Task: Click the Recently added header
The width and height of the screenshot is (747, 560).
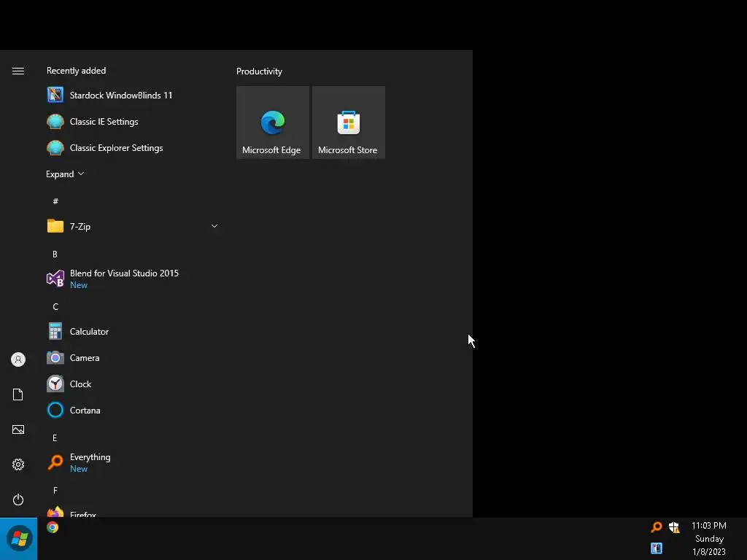Action: coord(76,71)
